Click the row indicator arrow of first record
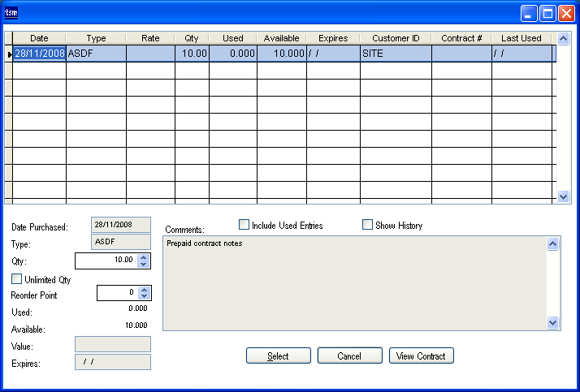Image resolution: width=580 pixels, height=392 pixels. coord(9,54)
